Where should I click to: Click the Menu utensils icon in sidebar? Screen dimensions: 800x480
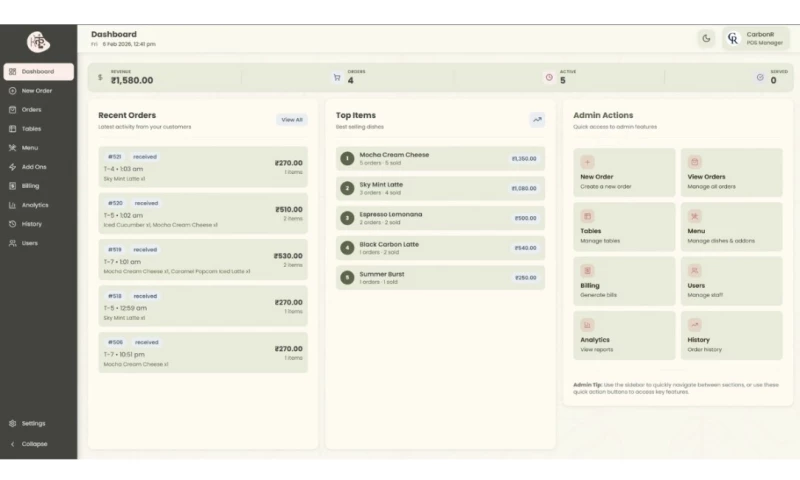tap(12, 148)
